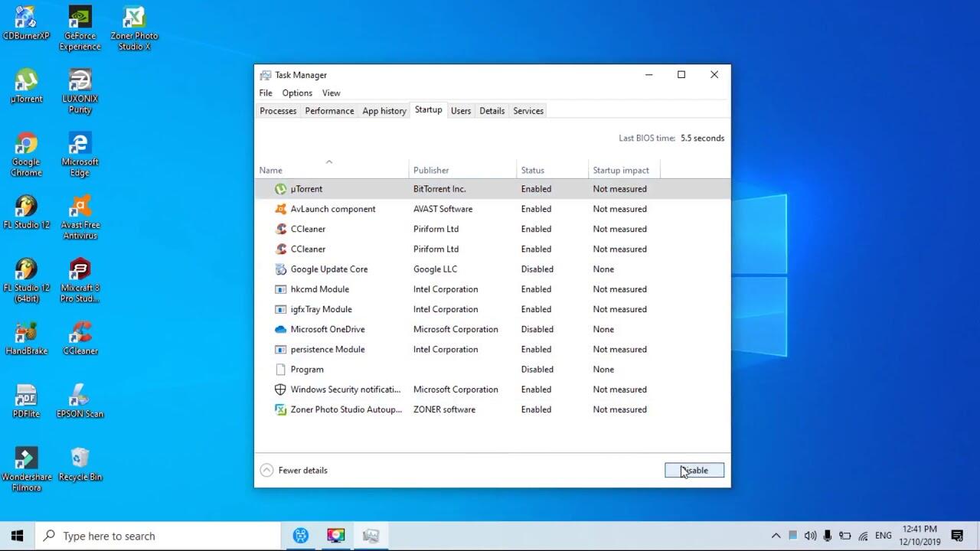Click the Windows Security notification shield icon
Viewport: 980px width, 551px height.
click(280, 390)
